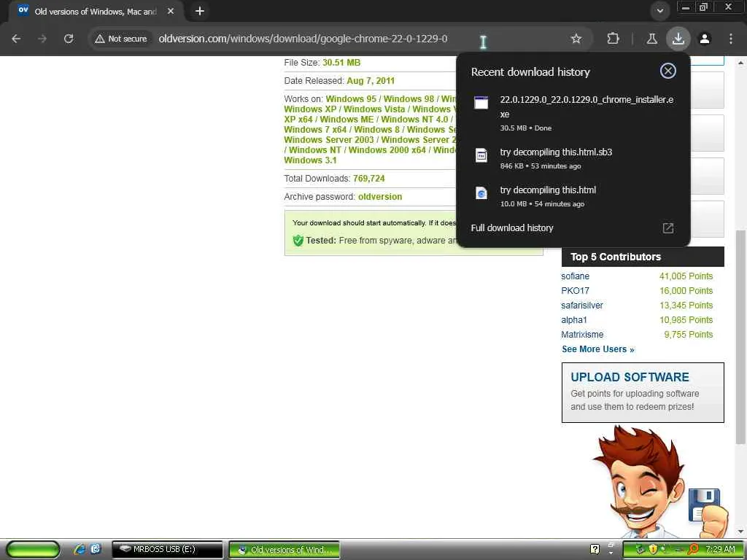
Task: Click the page's vertical scrollbar thumb
Action: 741,337
